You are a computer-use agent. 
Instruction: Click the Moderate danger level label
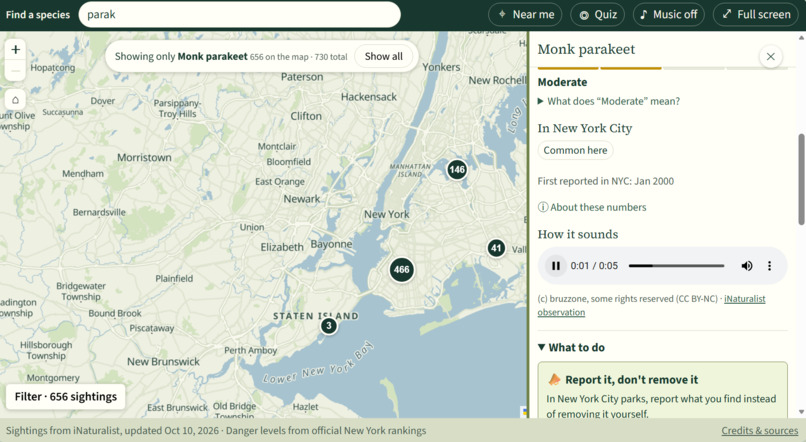click(562, 82)
